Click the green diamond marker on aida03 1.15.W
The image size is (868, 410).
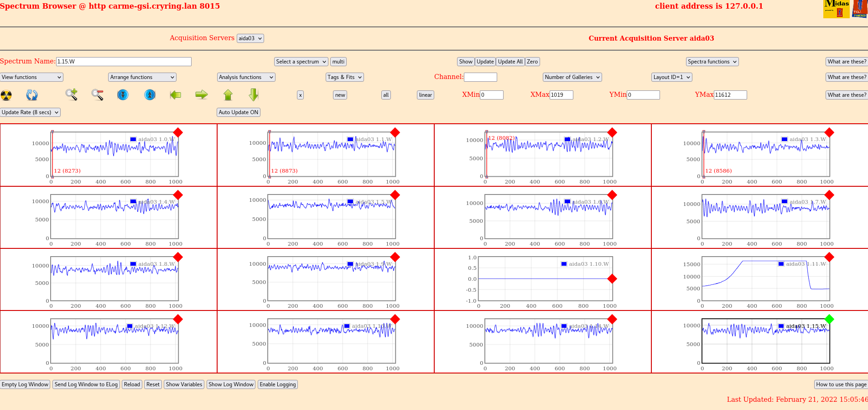(829, 319)
